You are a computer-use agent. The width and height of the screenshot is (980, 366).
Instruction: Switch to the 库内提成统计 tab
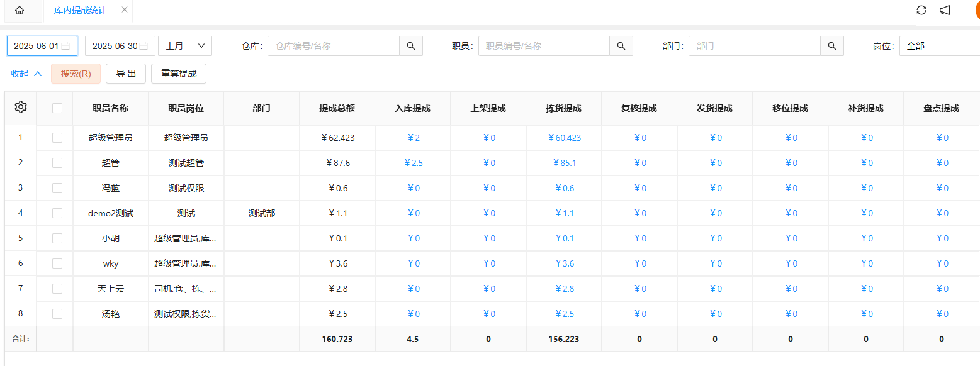tap(80, 11)
